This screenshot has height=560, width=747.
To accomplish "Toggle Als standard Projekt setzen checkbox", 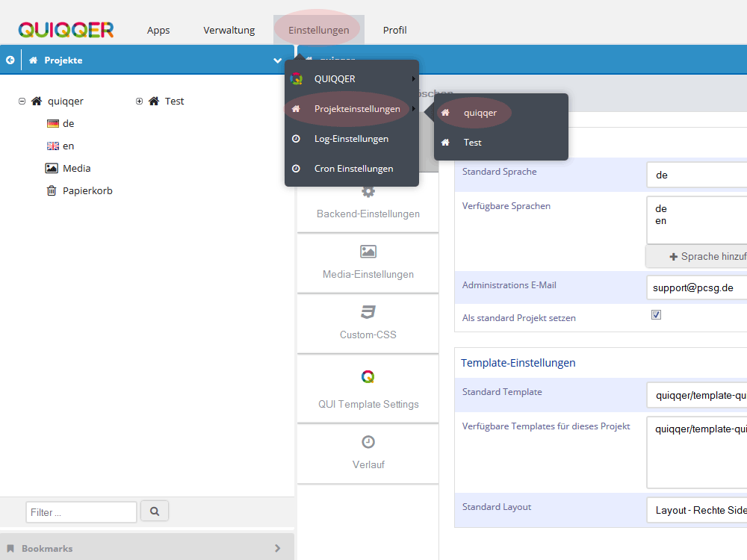I will (x=656, y=315).
